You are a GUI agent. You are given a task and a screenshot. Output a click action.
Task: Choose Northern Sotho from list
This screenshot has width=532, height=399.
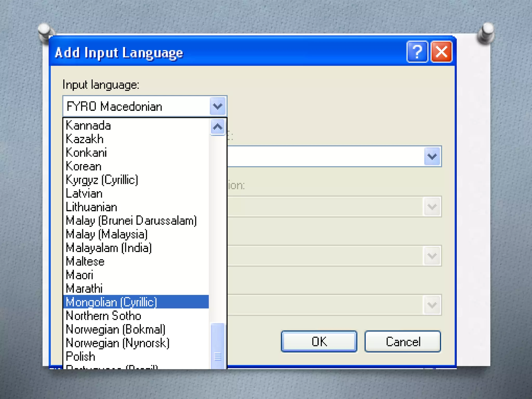[x=103, y=316]
